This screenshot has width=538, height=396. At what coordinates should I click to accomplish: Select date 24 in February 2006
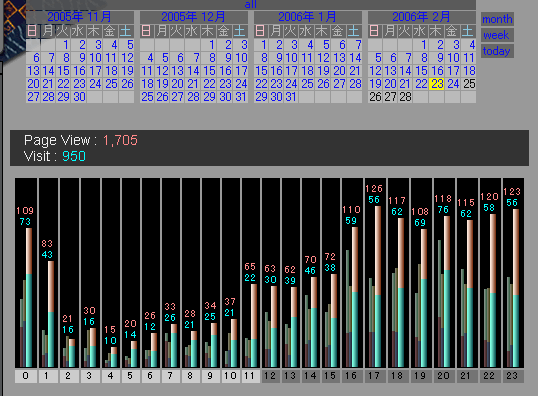tap(453, 84)
